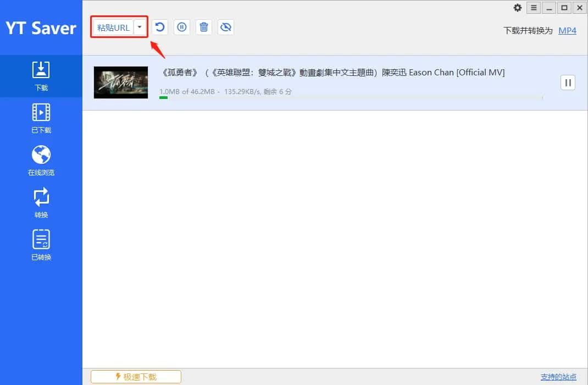The width and height of the screenshot is (588, 385).
Task: Switch to the 下载 sidebar tab
Action: (41, 76)
